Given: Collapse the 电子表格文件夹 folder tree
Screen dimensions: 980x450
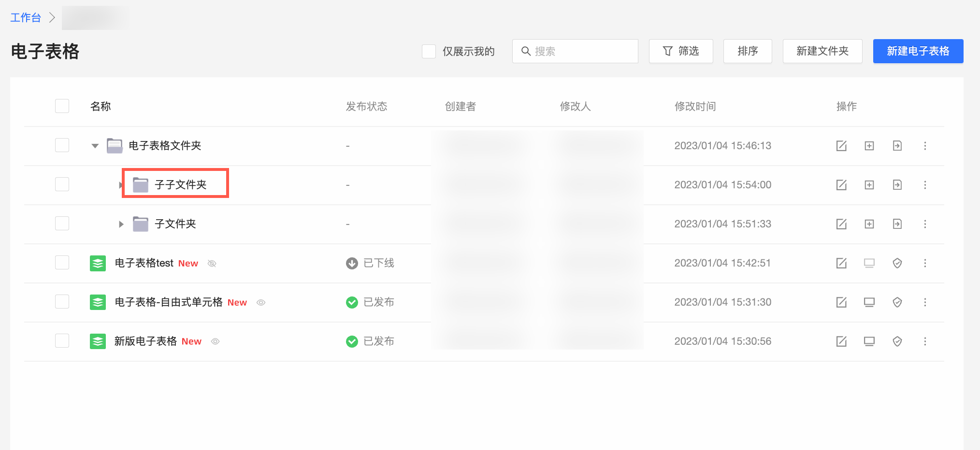Looking at the screenshot, I should (95, 146).
